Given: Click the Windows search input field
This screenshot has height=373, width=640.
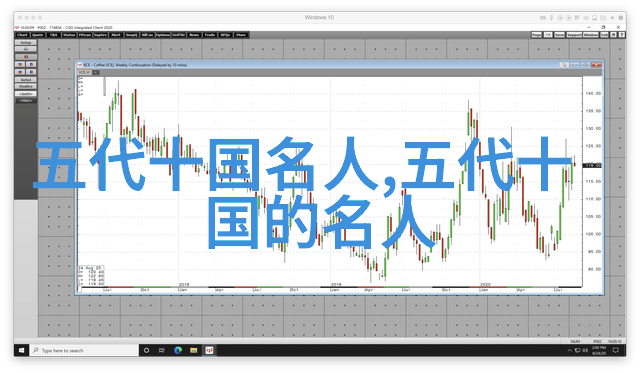Looking at the screenshot, I should coord(85,350).
